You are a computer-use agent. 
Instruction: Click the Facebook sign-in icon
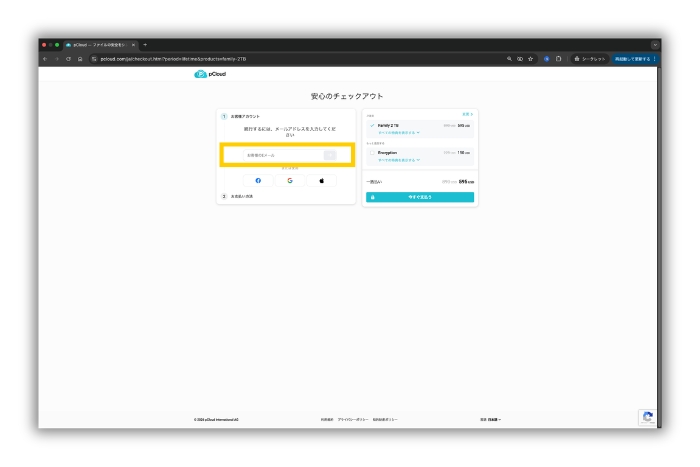pos(258,180)
